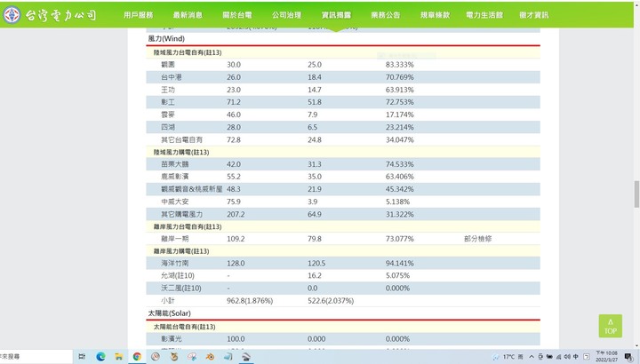This screenshot has width=640, height=364.
Task: Click the 小計 subtotal row label
Action: 168,301
